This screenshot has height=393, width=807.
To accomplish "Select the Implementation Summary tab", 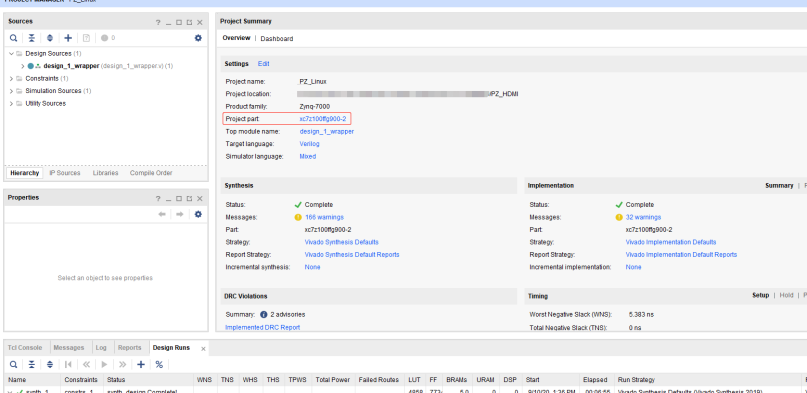I will [x=779, y=186].
